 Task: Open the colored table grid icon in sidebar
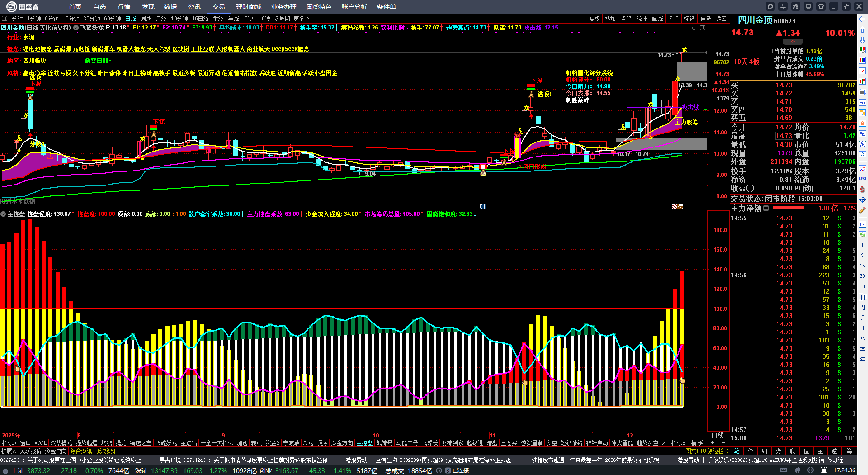point(863,61)
